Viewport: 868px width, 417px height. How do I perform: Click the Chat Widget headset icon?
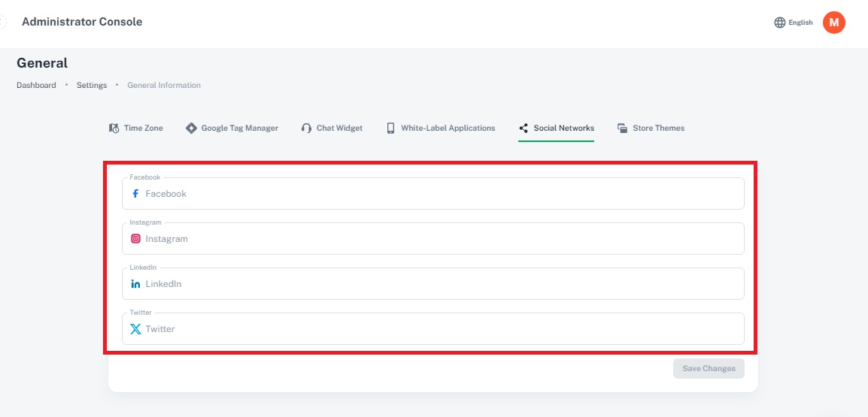click(x=306, y=128)
